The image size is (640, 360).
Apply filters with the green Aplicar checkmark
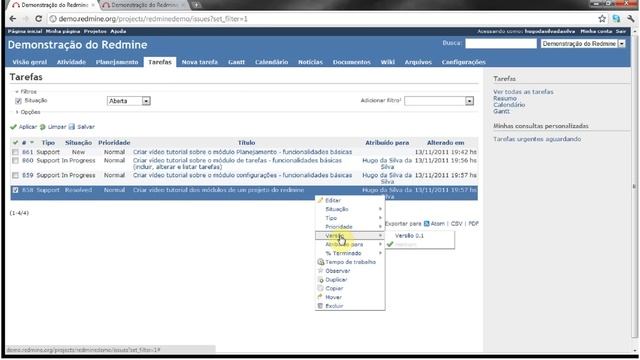(x=13, y=127)
